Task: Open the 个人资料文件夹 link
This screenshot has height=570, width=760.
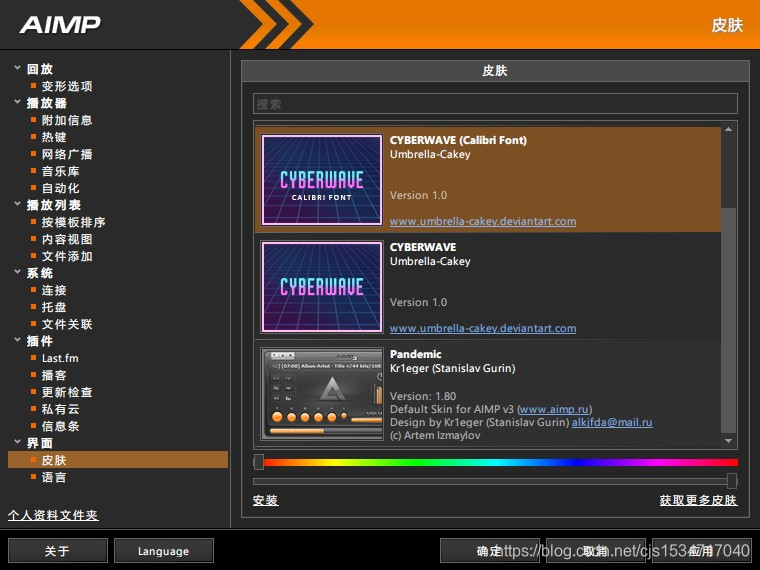Action: tap(53, 515)
